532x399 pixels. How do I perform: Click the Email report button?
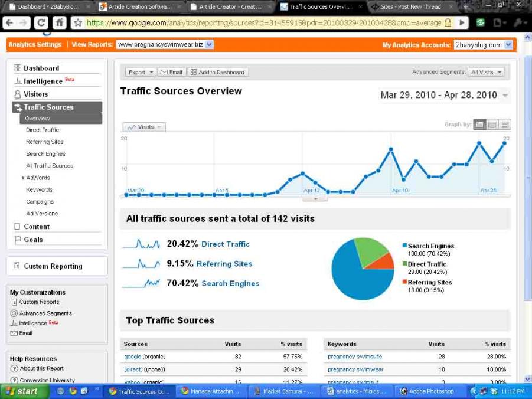(x=172, y=72)
